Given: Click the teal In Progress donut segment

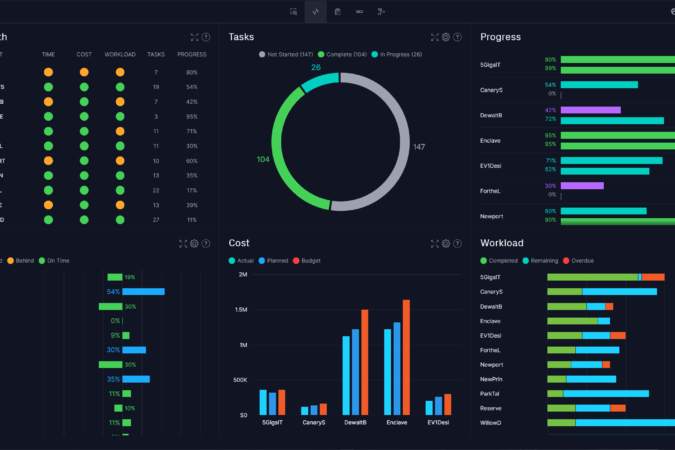Looking at the screenshot, I should coord(321,81).
